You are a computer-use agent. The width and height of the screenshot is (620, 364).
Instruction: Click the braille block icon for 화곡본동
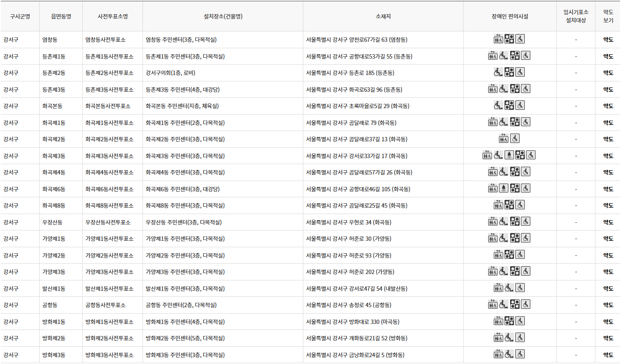509,105
